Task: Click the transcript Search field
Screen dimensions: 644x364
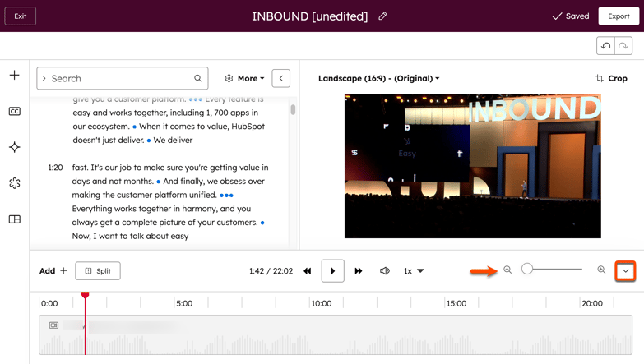Action: coord(120,79)
